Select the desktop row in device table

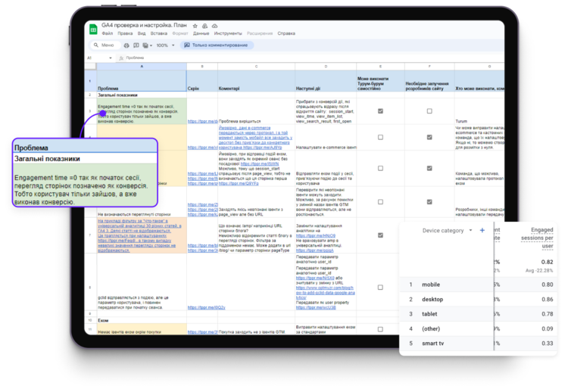point(478,300)
